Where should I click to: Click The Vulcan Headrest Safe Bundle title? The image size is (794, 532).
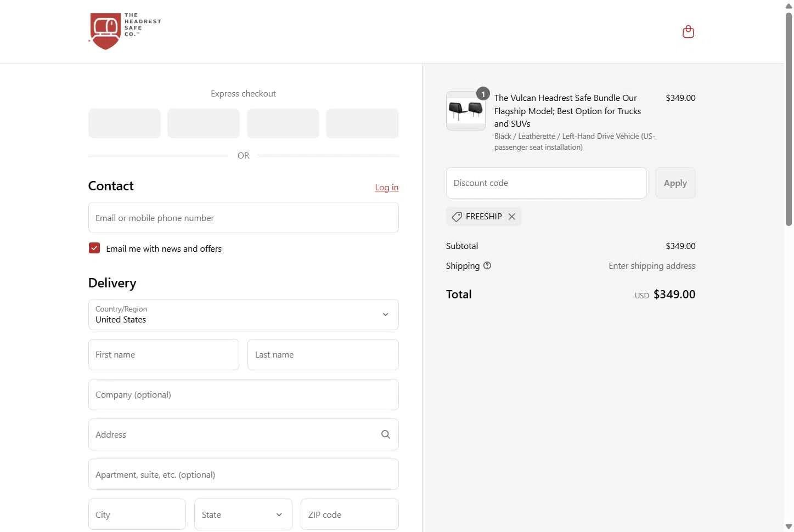pyautogui.click(x=567, y=111)
